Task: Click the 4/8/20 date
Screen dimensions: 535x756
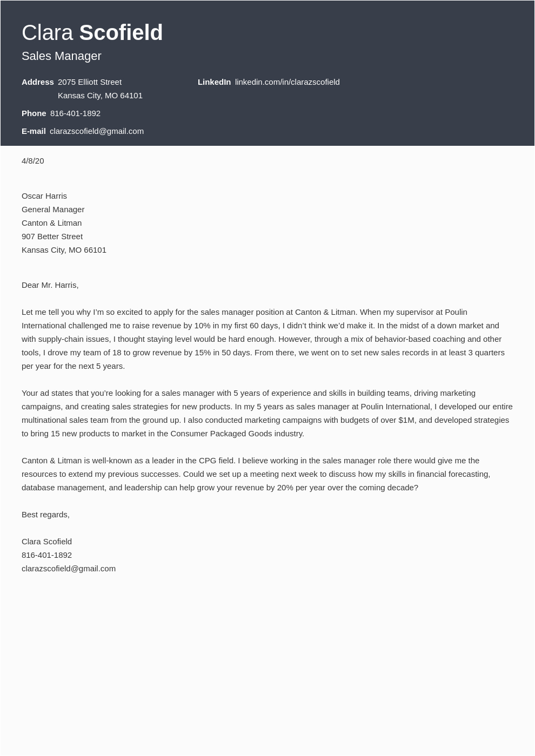Action: pyautogui.click(x=33, y=161)
